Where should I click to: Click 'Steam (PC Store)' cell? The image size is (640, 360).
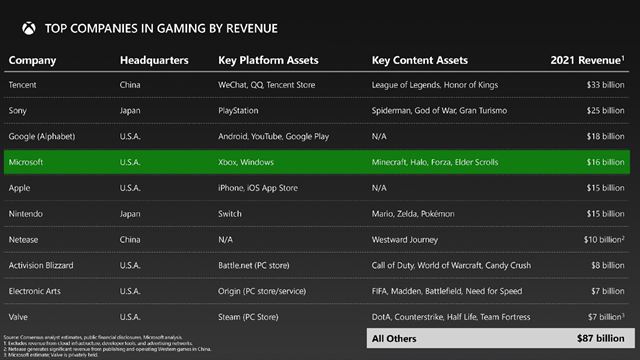click(x=248, y=317)
